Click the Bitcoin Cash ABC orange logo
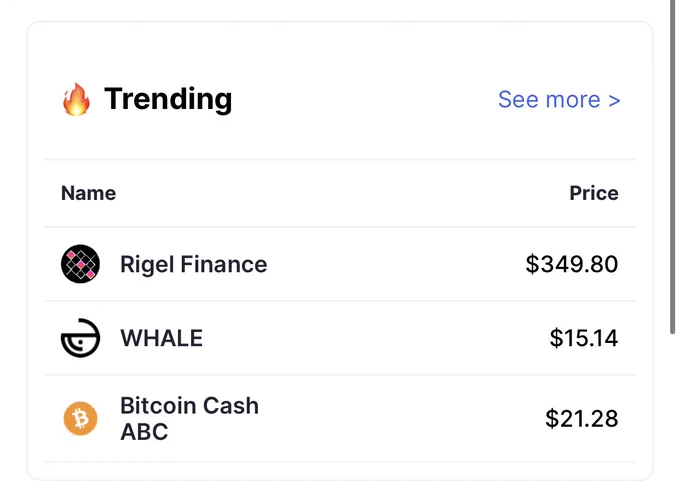This screenshot has width=680, height=487. pyautogui.click(x=80, y=418)
